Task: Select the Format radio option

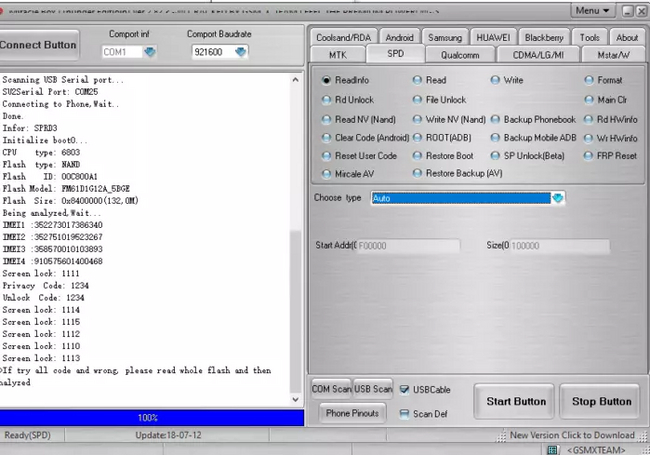Action: click(589, 80)
